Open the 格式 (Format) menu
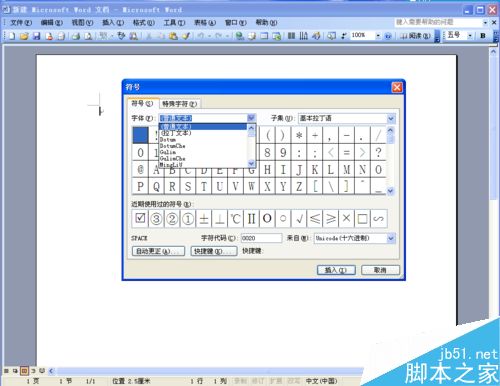The height and width of the screenshot is (386, 500). pyautogui.click(x=144, y=23)
